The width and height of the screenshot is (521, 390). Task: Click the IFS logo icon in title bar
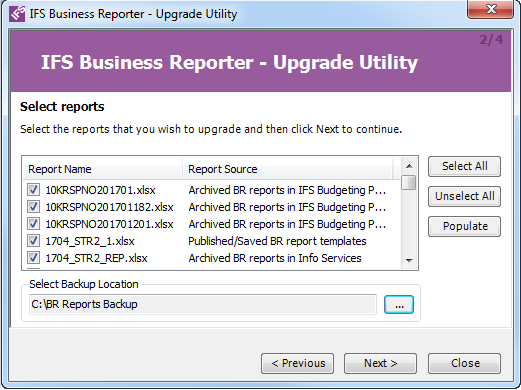(17, 14)
